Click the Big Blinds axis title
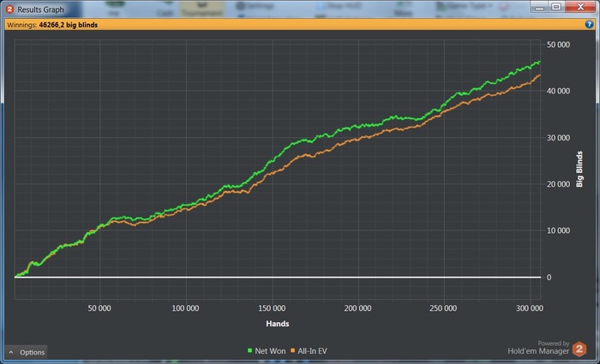The height and width of the screenshot is (364, 600). tap(579, 169)
